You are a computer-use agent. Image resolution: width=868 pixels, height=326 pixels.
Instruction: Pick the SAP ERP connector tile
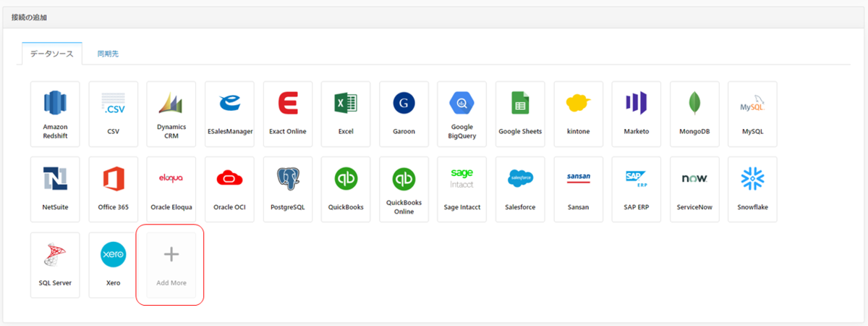click(x=637, y=189)
